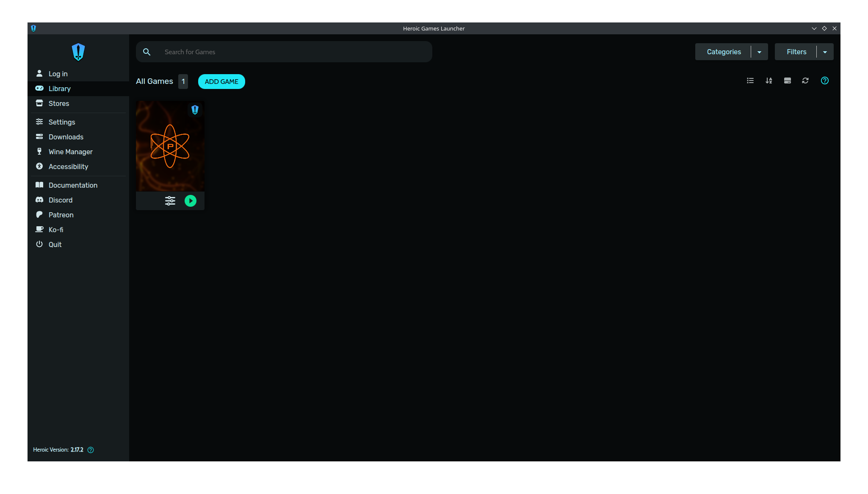Screen dimensions: 868x494
Task: Click the Categories button
Action: 724,52
